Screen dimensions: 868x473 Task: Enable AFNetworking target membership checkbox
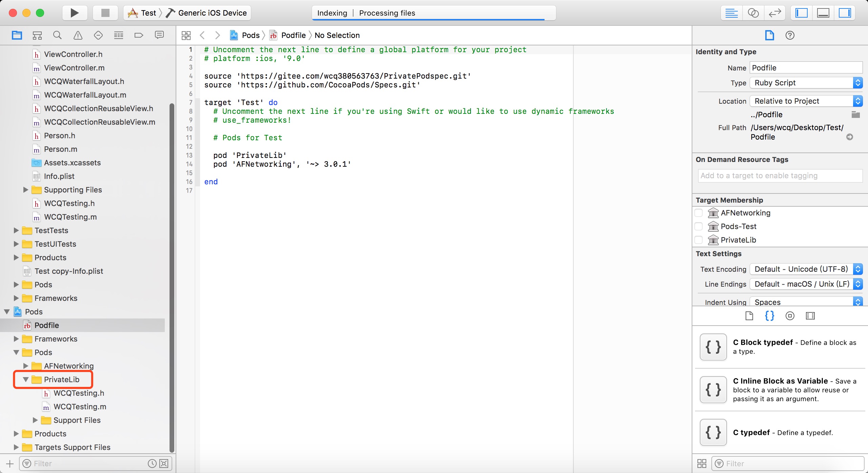click(698, 213)
